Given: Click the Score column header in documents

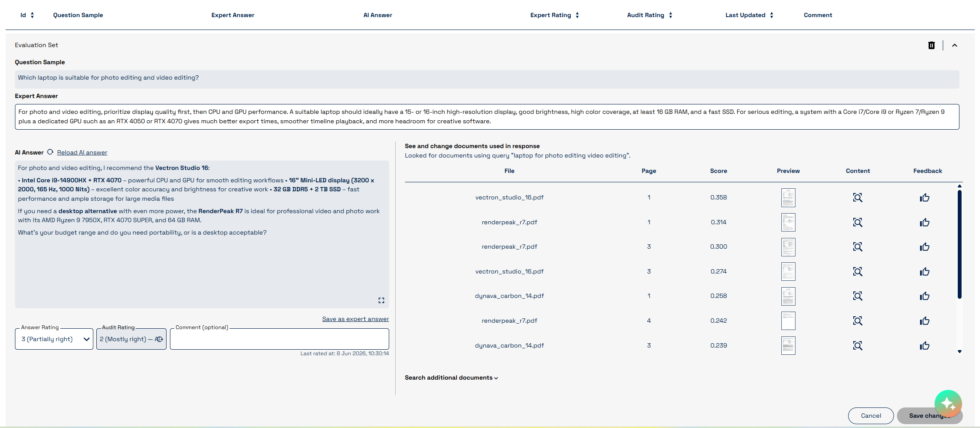Looking at the screenshot, I should (x=718, y=171).
